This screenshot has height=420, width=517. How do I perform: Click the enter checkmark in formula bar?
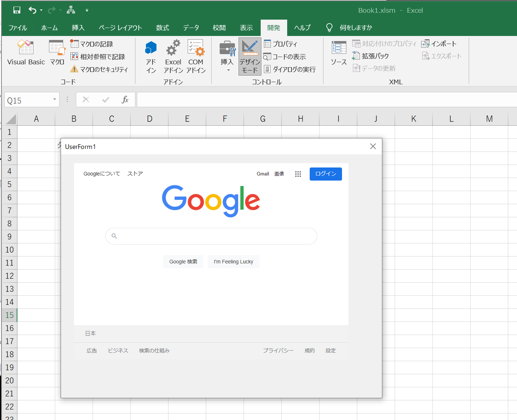[106, 100]
